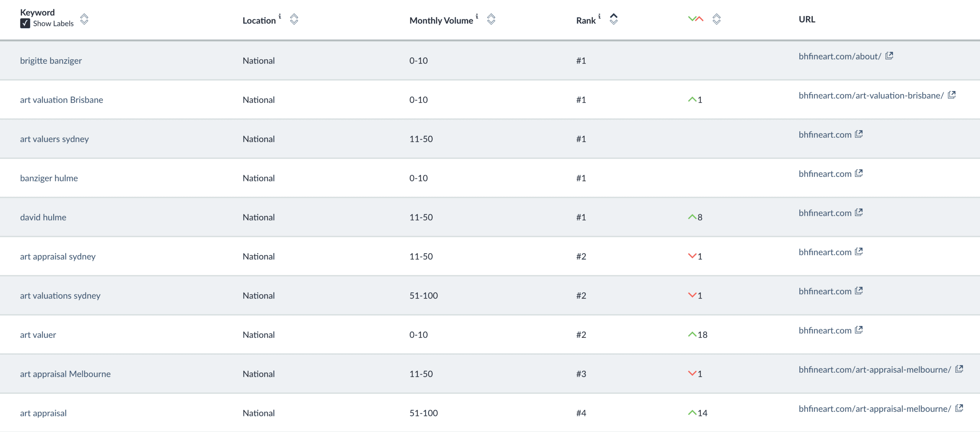This screenshot has height=432, width=980.
Task: Click the sort arrows beside the Location header
Action: [x=294, y=20]
